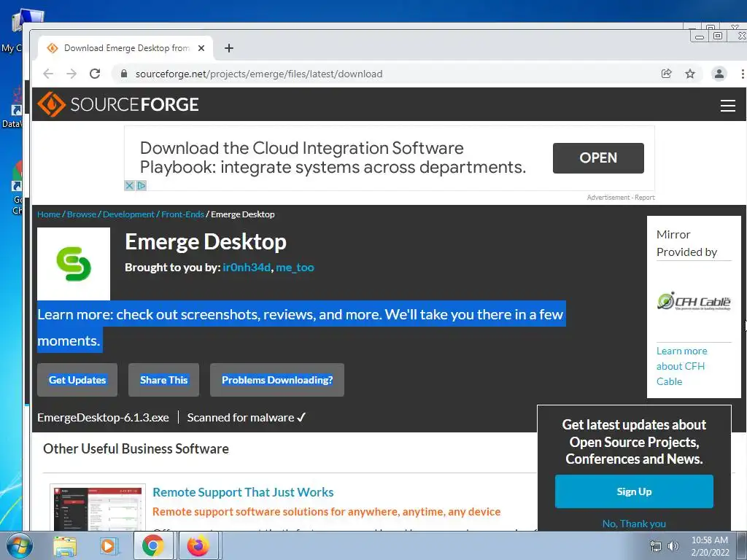Viewport: 747px width, 560px height.
Task: Bookmark this page with the star icon
Action: click(690, 74)
